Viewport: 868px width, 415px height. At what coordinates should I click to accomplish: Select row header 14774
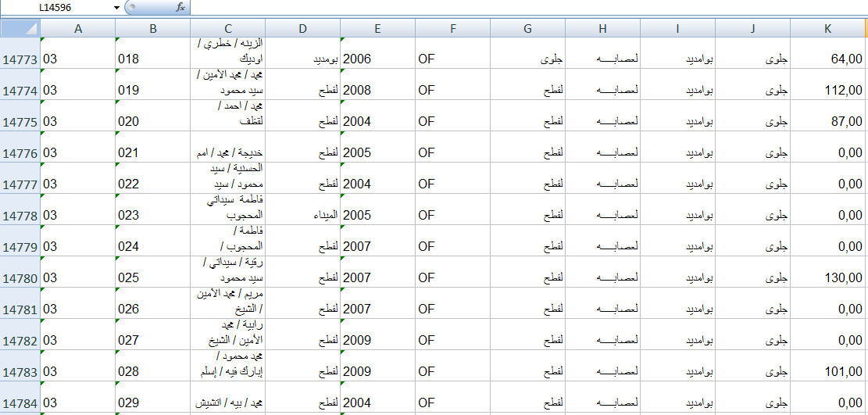point(20,84)
